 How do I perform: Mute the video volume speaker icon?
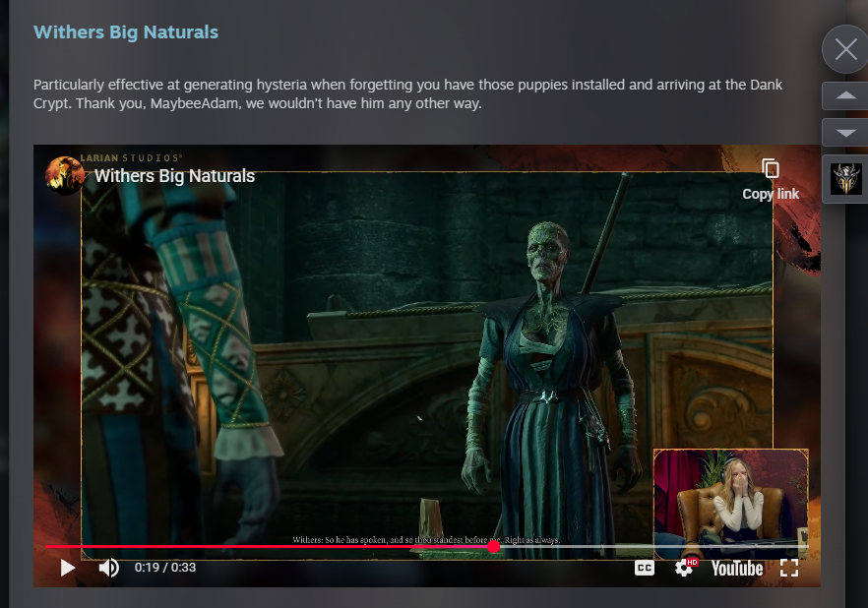(x=108, y=568)
